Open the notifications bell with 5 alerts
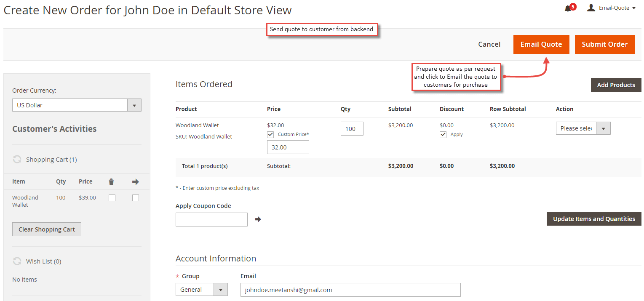Viewport: 644px width, 301px height. point(567,8)
